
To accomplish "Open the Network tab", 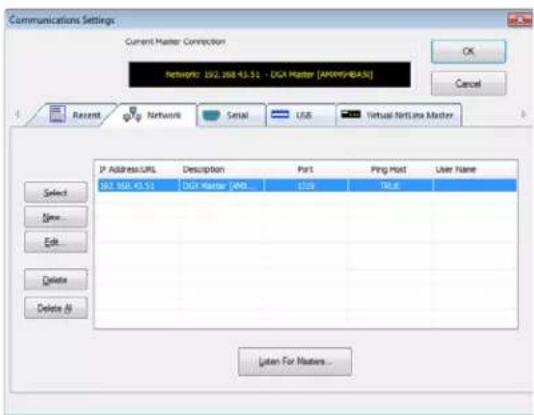I will pos(153,115).
